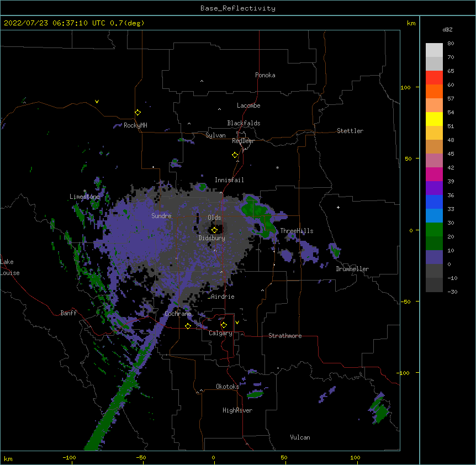Click the Lake Louise label
Image resolution: width=476 pixels, height=465 pixels.
10,267
